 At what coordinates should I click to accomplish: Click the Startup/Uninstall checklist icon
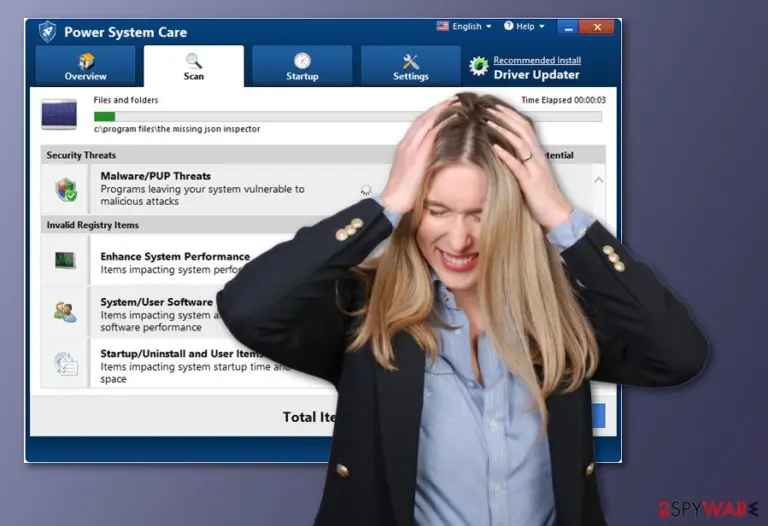(66, 364)
